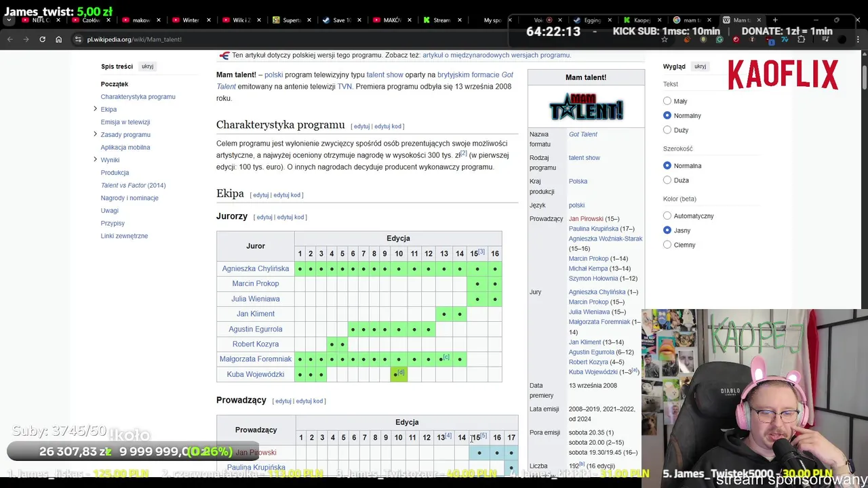Open Talent vs Factor (2014) in contents
The image size is (868, 488).
(133, 185)
